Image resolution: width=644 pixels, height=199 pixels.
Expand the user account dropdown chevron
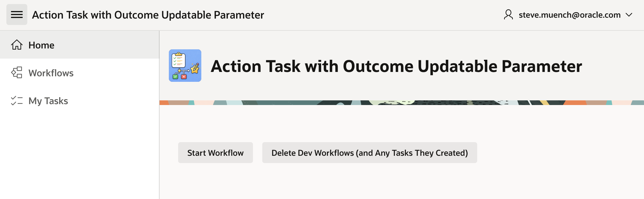(629, 15)
